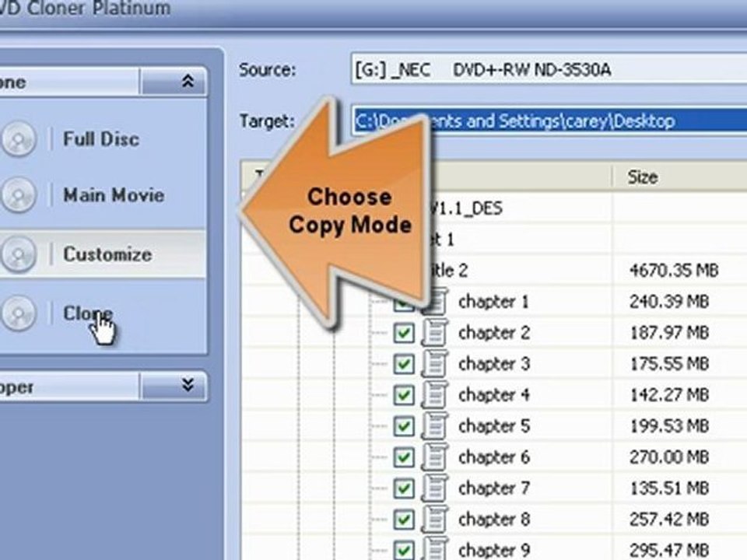Select the chapter 3 label

493,364
